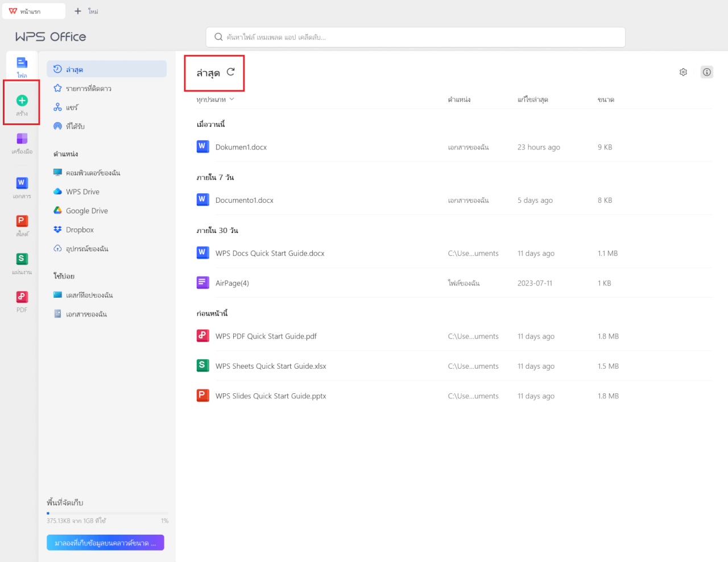Click the WPS Slides Quick Start Guide icon
Image resolution: width=728 pixels, height=562 pixels.
202,396
